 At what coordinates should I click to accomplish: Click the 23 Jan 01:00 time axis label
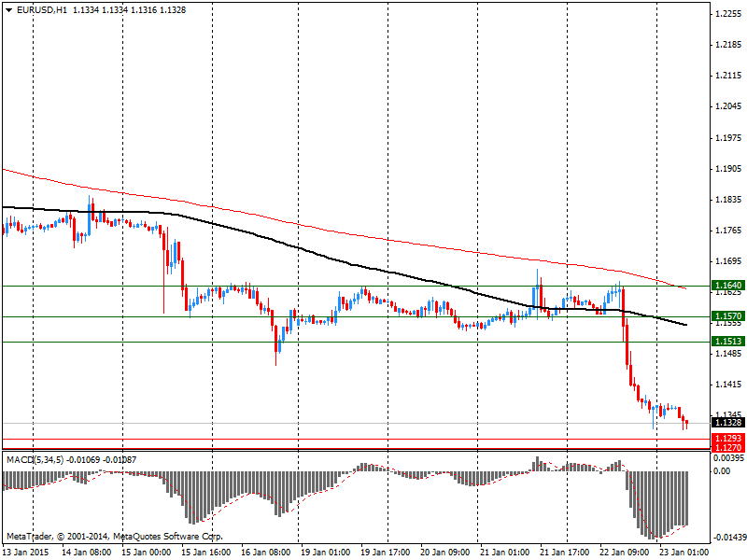click(684, 553)
